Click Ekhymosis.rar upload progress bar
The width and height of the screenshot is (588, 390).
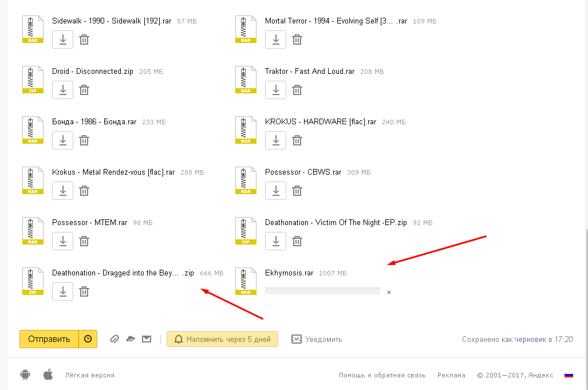[x=322, y=291]
